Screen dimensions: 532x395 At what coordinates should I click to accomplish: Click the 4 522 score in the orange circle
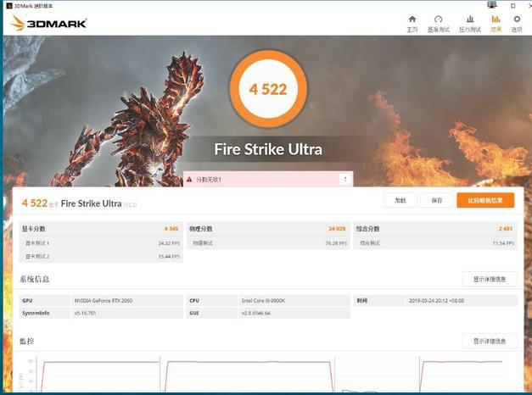pyautogui.click(x=268, y=89)
